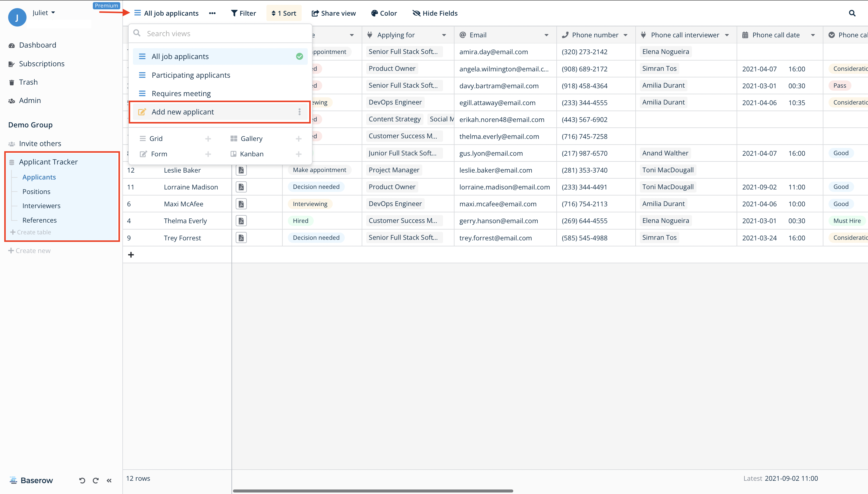Open the Positions table in sidebar
This screenshot has width=868, height=494.
tap(36, 192)
